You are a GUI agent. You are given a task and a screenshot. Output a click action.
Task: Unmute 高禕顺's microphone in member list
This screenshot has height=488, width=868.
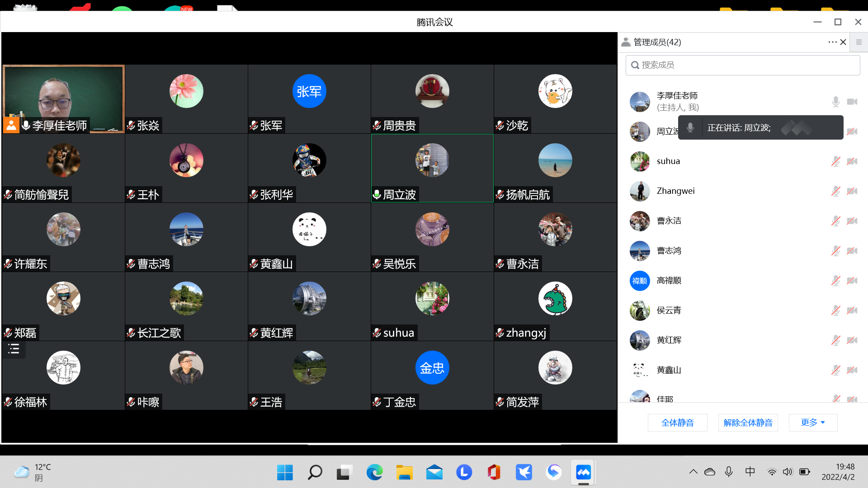pyautogui.click(x=835, y=281)
